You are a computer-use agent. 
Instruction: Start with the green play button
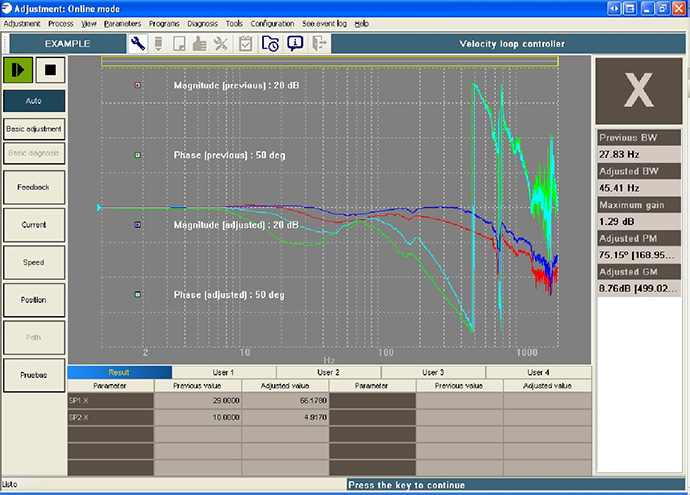click(x=18, y=70)
